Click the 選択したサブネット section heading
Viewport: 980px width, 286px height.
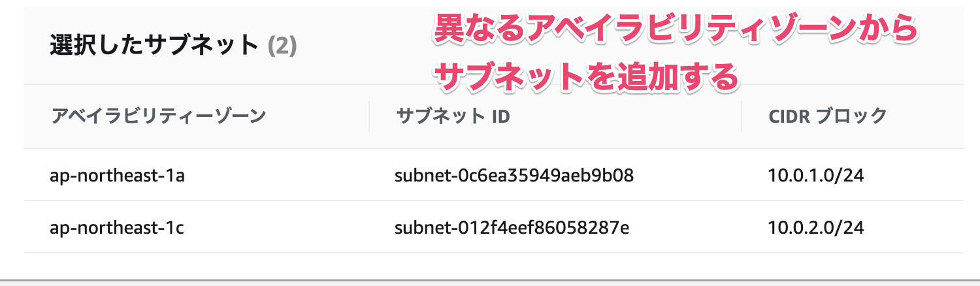tap(154, 46)
